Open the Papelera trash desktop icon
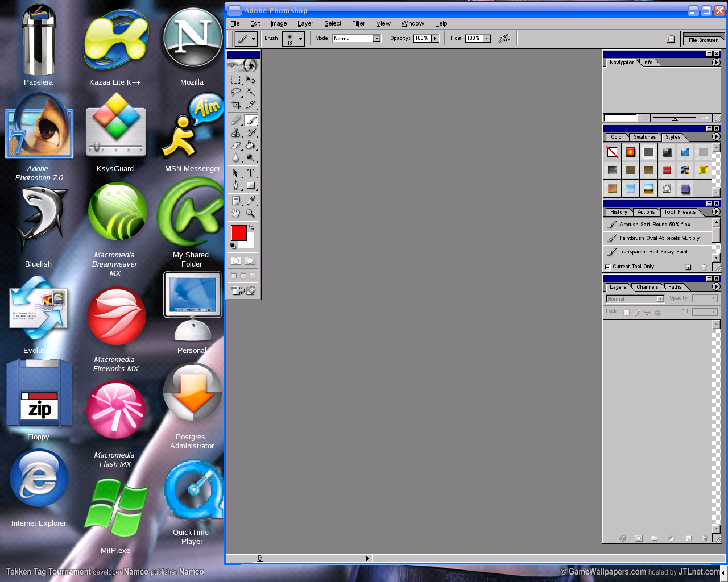 coord(39,45)
